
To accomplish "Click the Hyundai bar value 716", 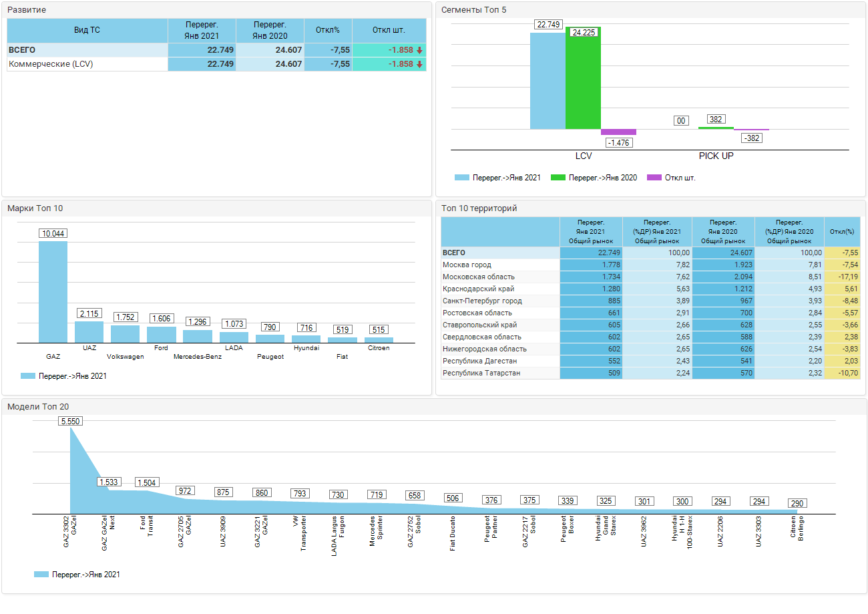I will [x=306, y=328].
